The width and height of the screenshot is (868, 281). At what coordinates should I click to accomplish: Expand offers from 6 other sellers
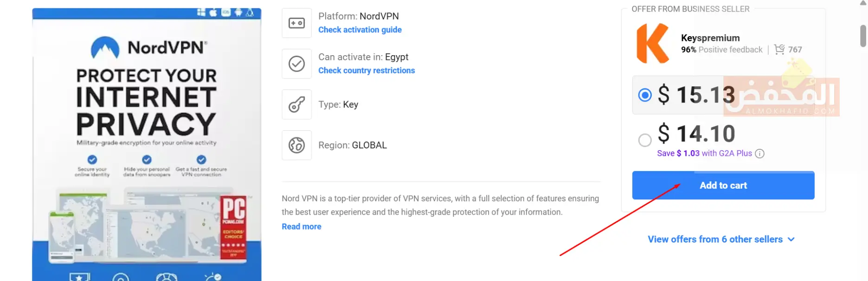721,239
